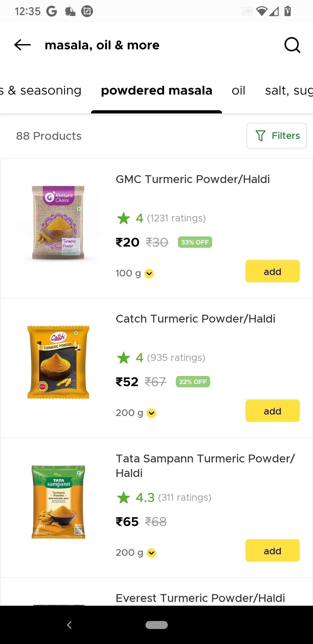Expand 200 g size dropdown for Tata Sampann
The height and width of the screenshot is (644, 313).
click(136, 553)
